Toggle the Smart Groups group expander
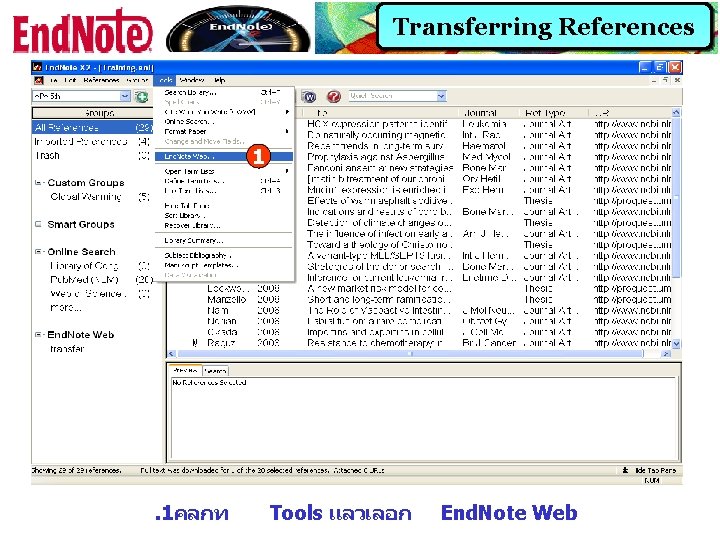 [x=38, y=225]
